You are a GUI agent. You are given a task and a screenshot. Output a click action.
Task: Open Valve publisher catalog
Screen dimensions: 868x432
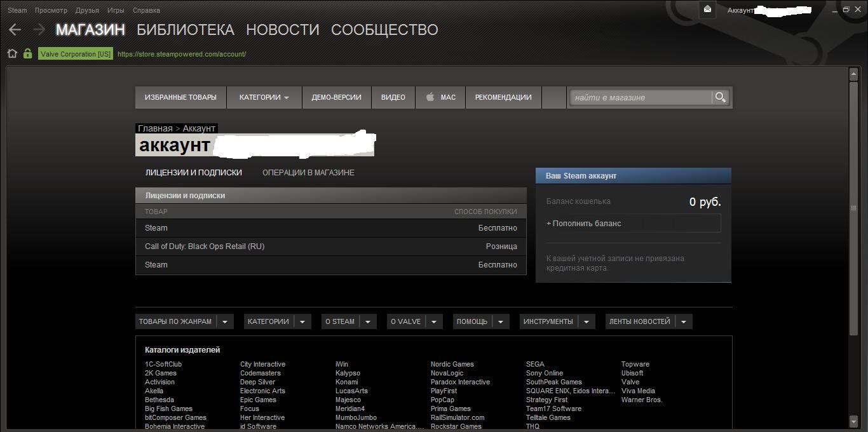point(630,382)
